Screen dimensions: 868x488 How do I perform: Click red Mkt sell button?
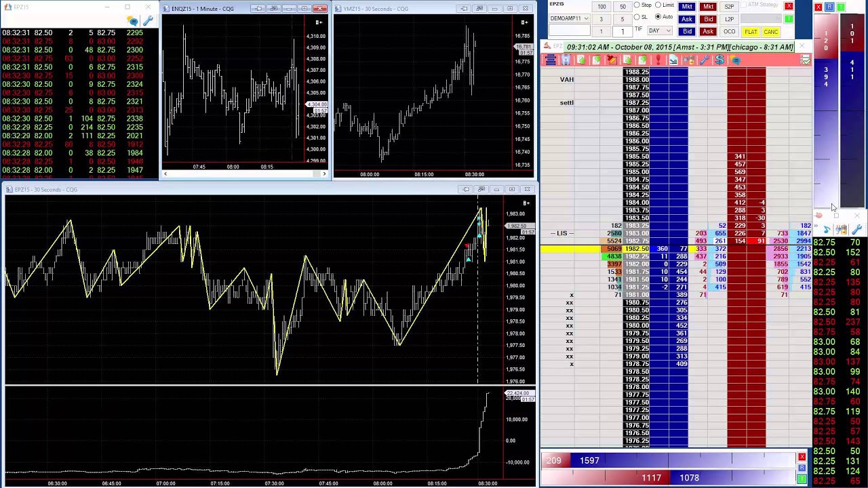pyautogui.click(x=708, y=7)
